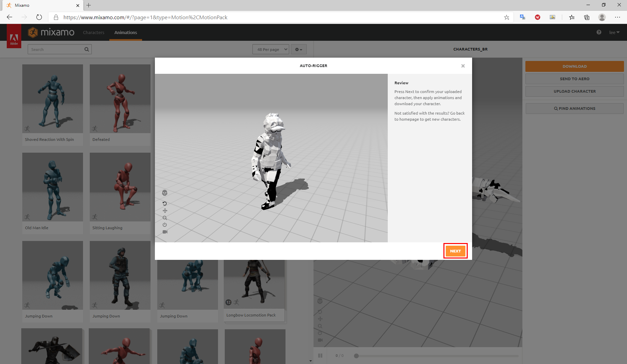Close the Auto-Rigger dialog
Image resolution: width=627 pixels, height=364 pixels.
[x=463, y=66]
